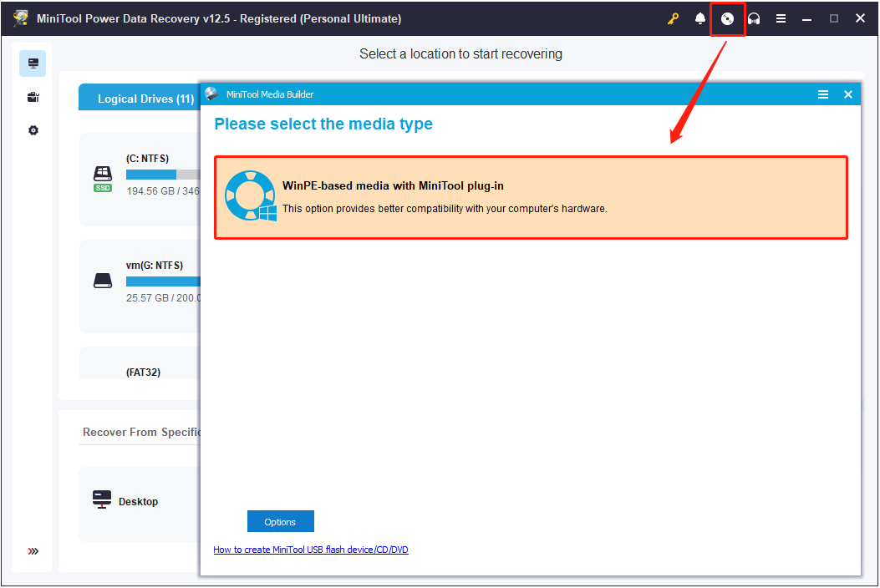Maximize the Power Data Recovery window
Screen dimensions: 880x588
834,18
